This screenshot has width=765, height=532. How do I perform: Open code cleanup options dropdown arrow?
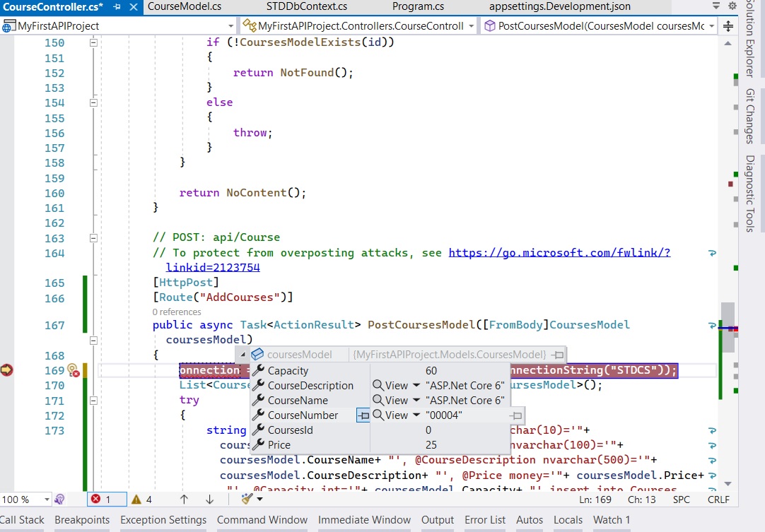pyautogui.click(x=259, y=500)
